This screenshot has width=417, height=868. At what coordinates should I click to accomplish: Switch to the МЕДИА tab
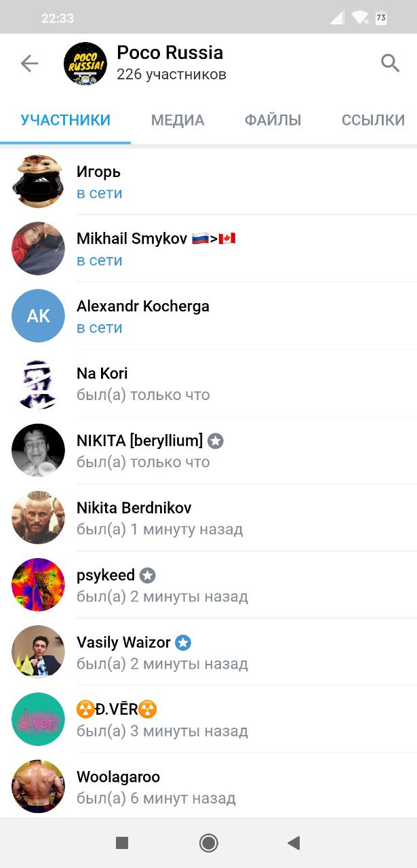point(178,121)
